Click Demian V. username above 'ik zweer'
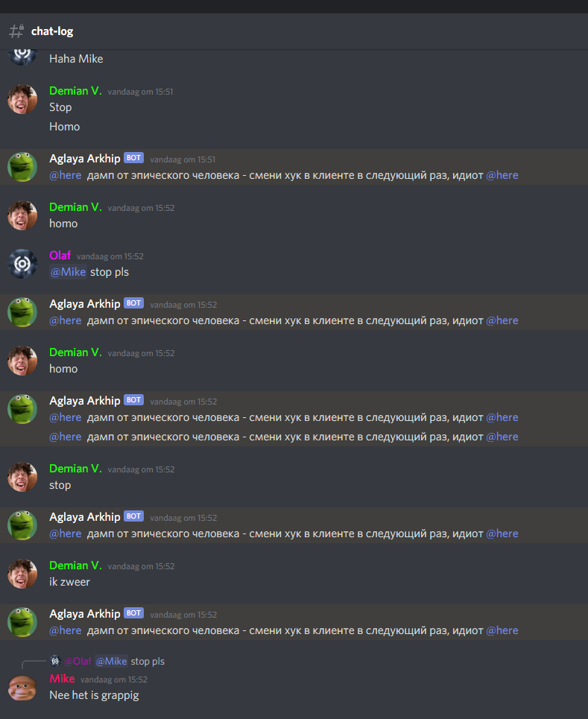Image resolution: width=588 pixels, height=719 pixels. click(75, 566)
